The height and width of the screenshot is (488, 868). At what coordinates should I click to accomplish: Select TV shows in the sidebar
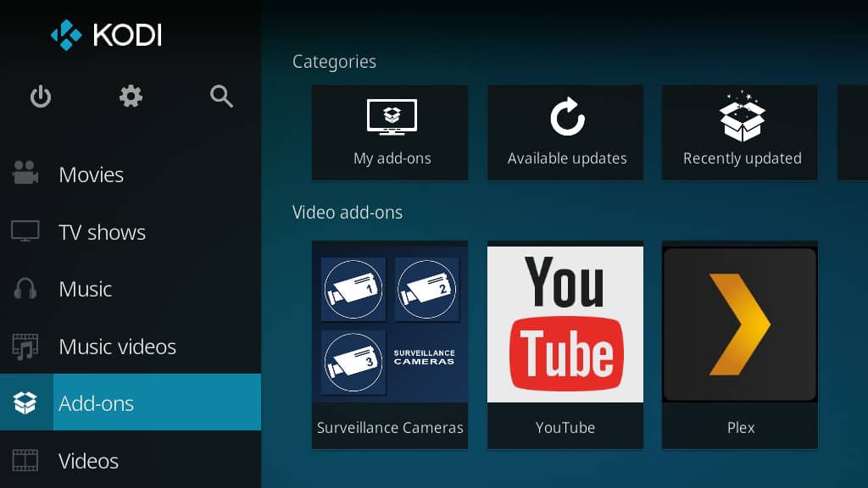[131, 232]
